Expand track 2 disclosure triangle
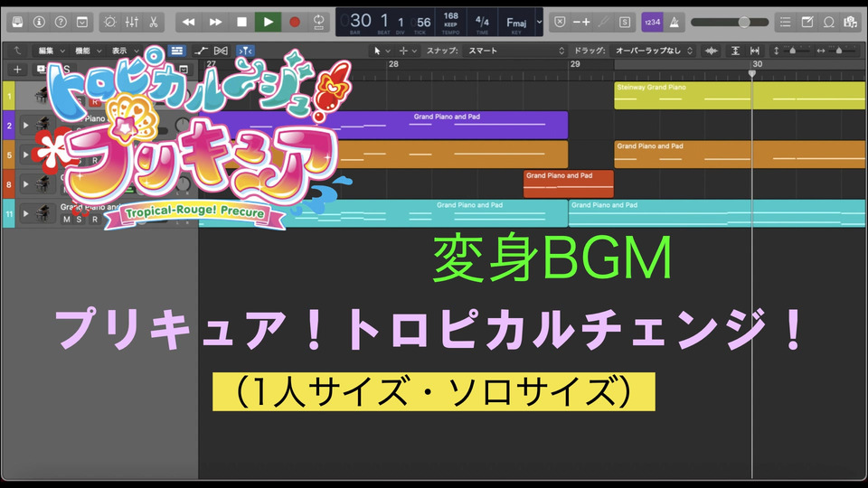The width and height of the screenshot is (868, 488). pyautogui.click(x=25, y=125)
